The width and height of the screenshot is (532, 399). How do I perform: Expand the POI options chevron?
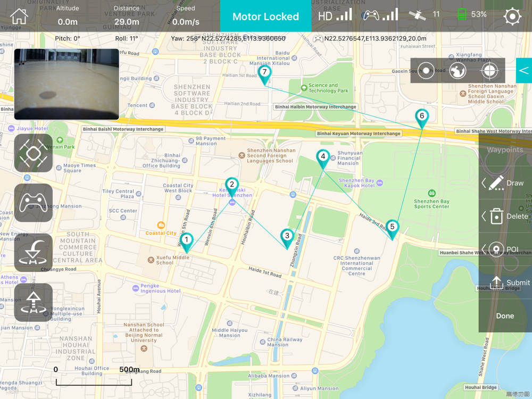coord(484,250)
